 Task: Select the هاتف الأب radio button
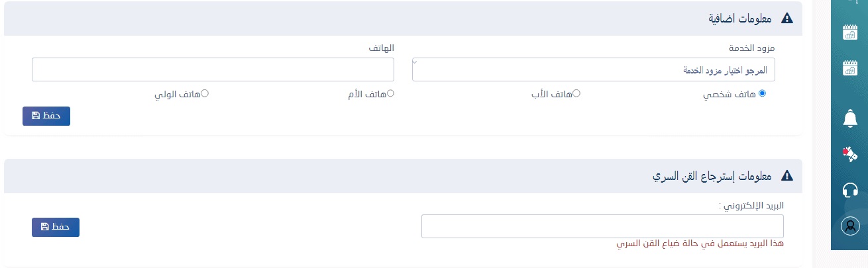[576, 93]
